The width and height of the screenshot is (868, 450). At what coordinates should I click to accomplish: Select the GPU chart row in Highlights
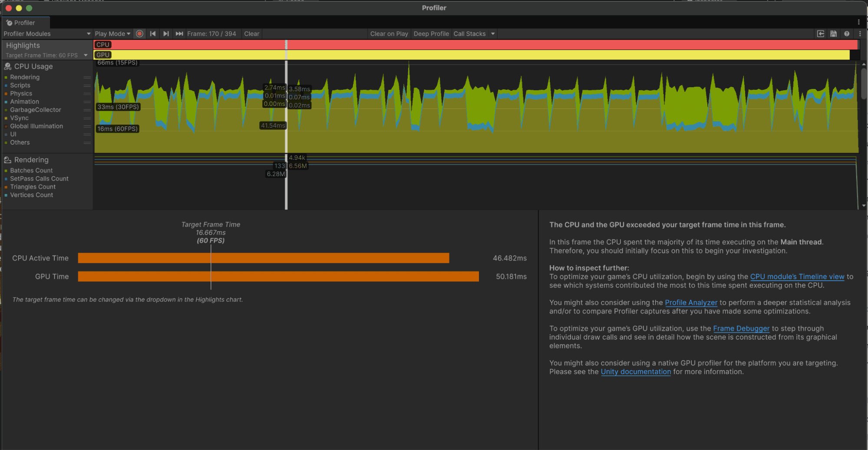point(102,55)
